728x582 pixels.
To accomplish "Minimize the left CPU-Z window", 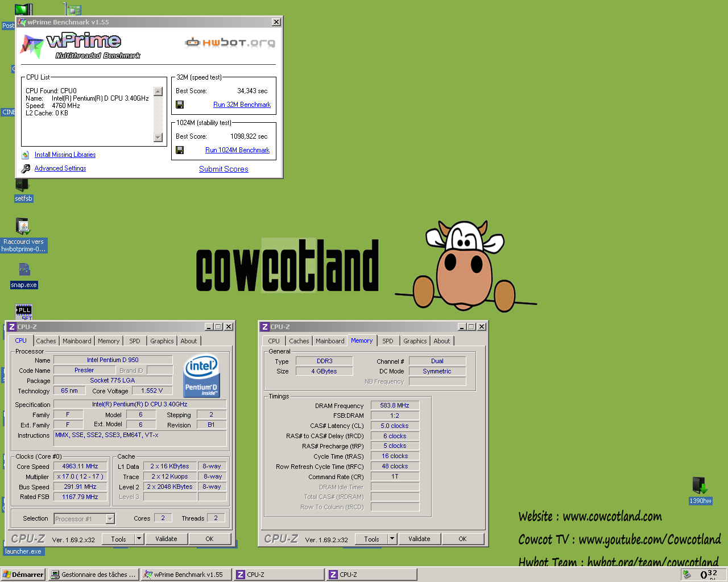I will tap(209, 327).
